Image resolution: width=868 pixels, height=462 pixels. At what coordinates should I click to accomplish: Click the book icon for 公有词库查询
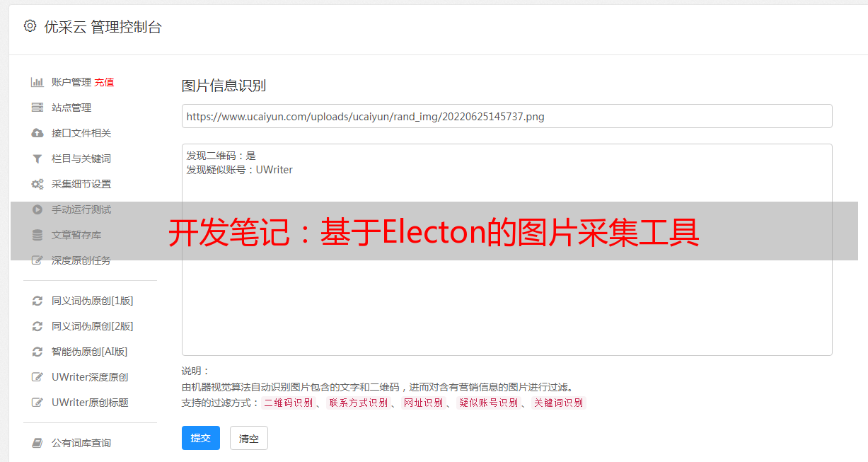(37, 443)
